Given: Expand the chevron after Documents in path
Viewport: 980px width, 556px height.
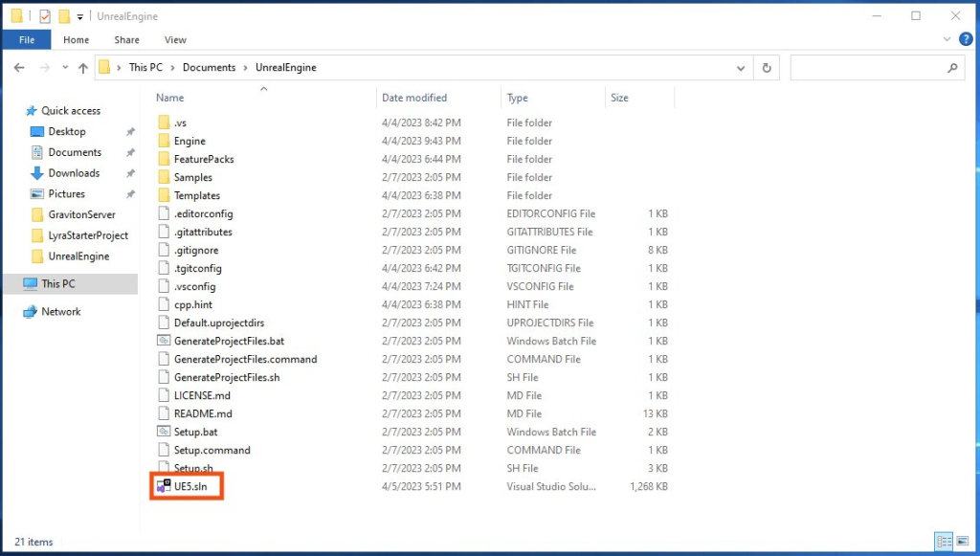Looking at the screenshot, I should pyautogui.click(x=245, y=68).
